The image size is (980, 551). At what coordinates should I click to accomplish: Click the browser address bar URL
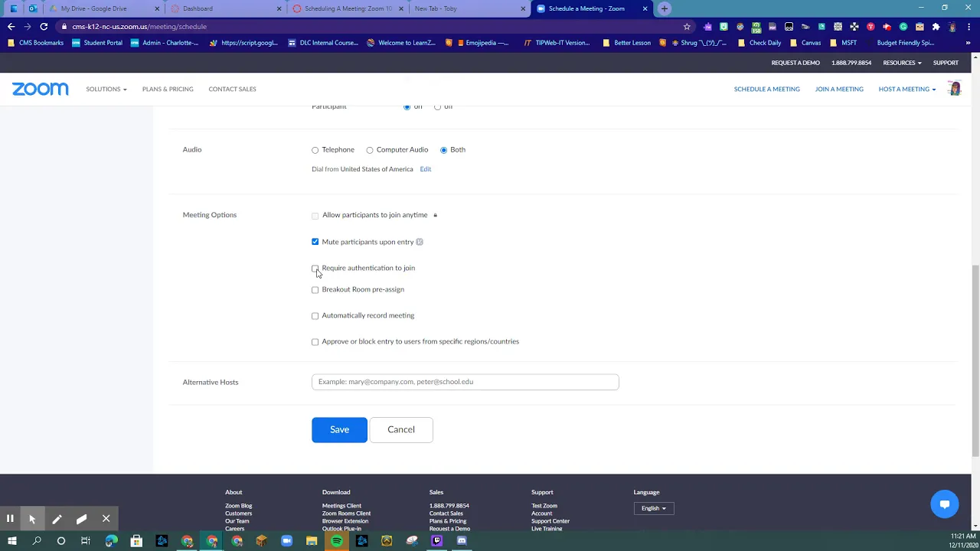coord(139,26)
